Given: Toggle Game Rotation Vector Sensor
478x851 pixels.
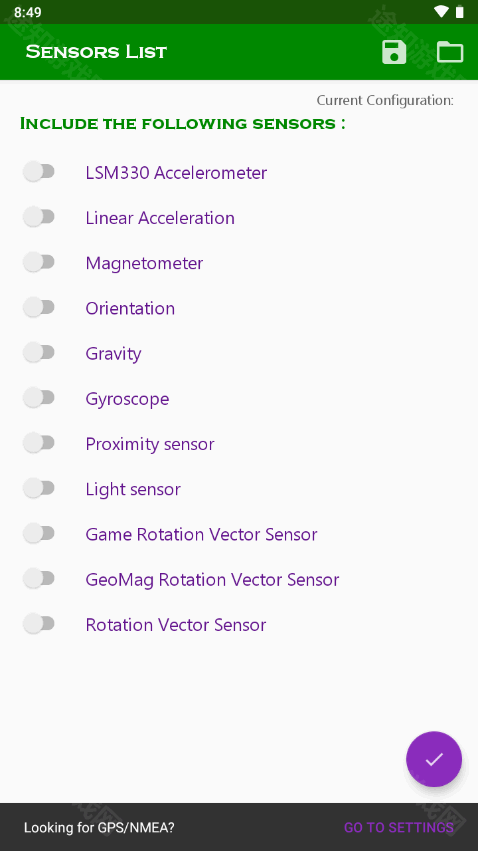Looking at the screenshot, I should 39,534.
